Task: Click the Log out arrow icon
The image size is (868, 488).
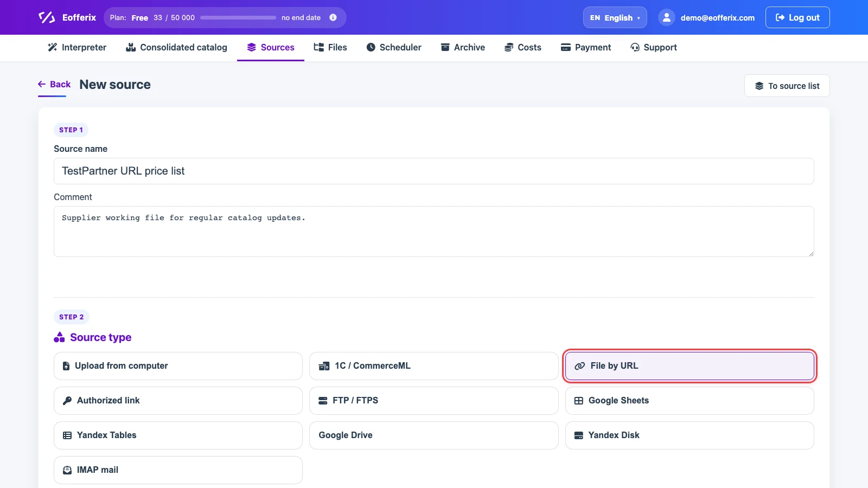Action: pos(780,17)
